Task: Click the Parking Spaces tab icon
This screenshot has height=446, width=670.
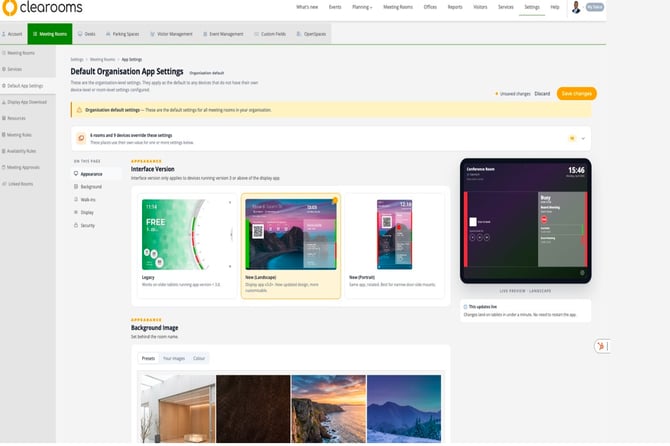Action: (108, 34)
